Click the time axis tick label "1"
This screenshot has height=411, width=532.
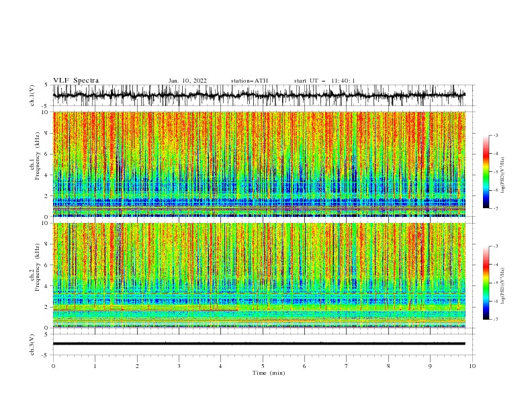[x=95, y=366]
